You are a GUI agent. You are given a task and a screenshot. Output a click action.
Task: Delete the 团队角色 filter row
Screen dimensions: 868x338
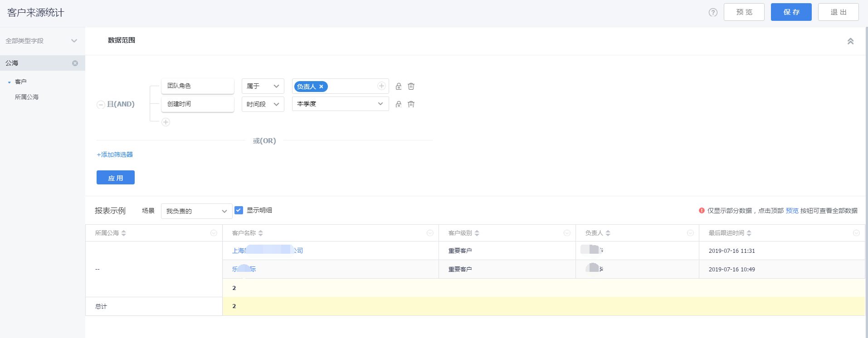411,86
